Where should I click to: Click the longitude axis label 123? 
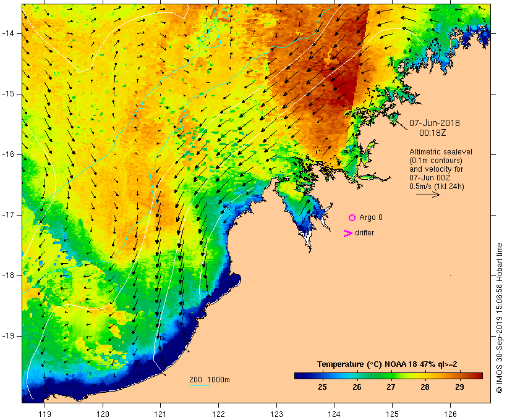276,414
